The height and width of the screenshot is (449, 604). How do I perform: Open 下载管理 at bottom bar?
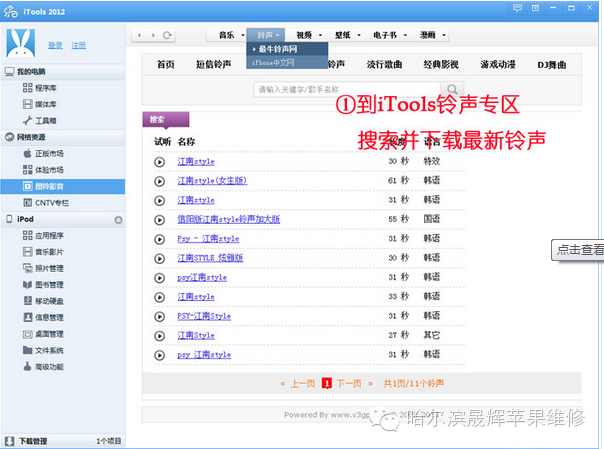click(x=26, y=441)
